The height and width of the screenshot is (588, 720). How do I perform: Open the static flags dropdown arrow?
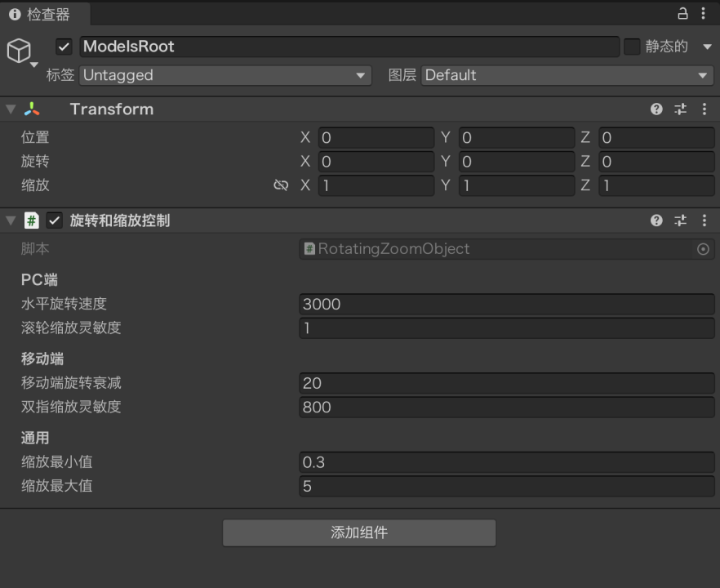coord(707,47)
